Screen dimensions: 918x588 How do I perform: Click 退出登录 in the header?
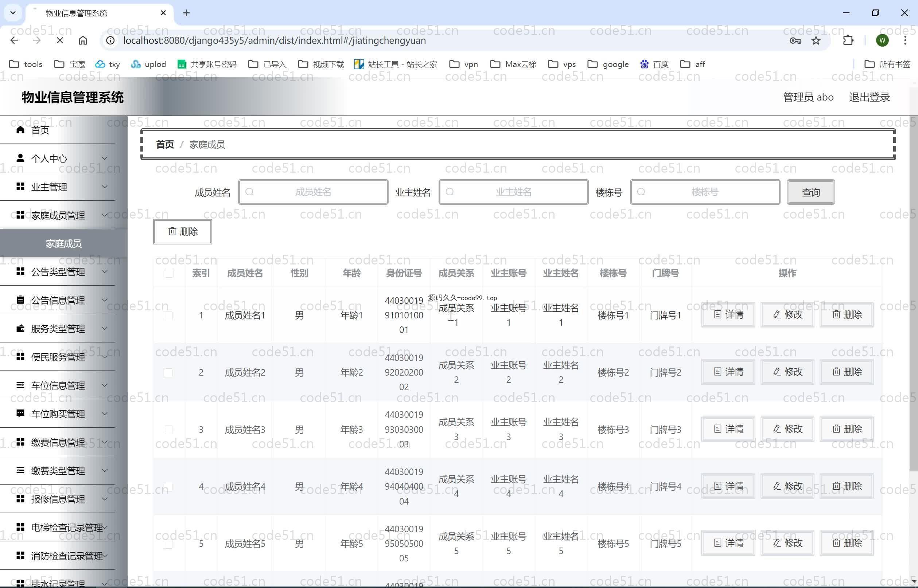870,97
